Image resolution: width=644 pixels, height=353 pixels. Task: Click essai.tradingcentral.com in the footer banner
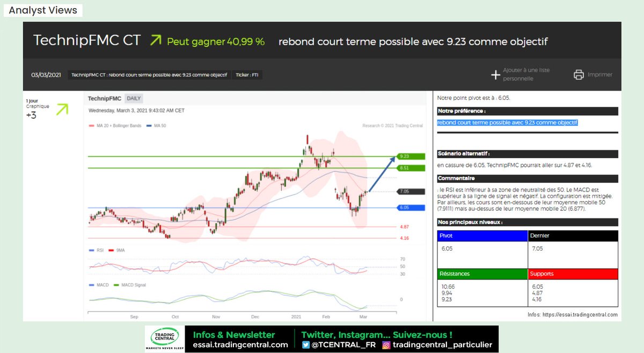coord(240,345)
